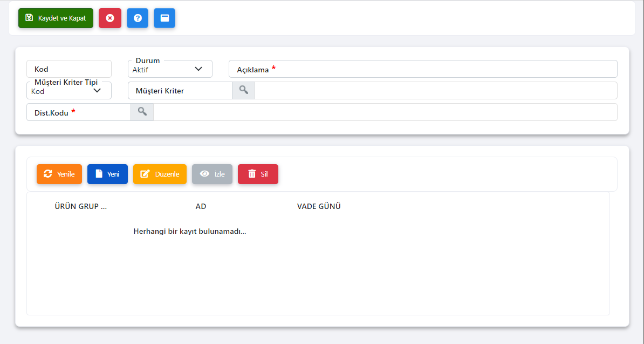
Task: Click the blue window panel icon button
Action: click(165, 18)
